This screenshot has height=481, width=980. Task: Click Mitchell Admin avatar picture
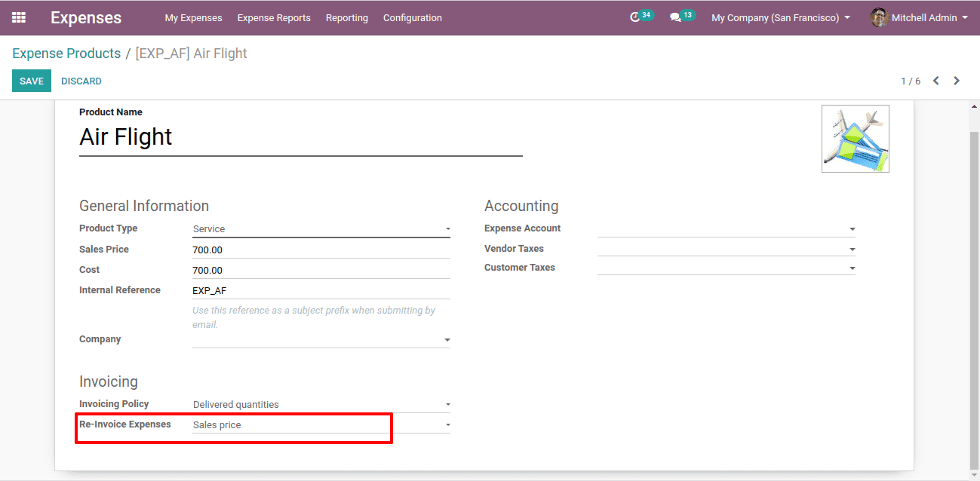[x=879, y=17]
